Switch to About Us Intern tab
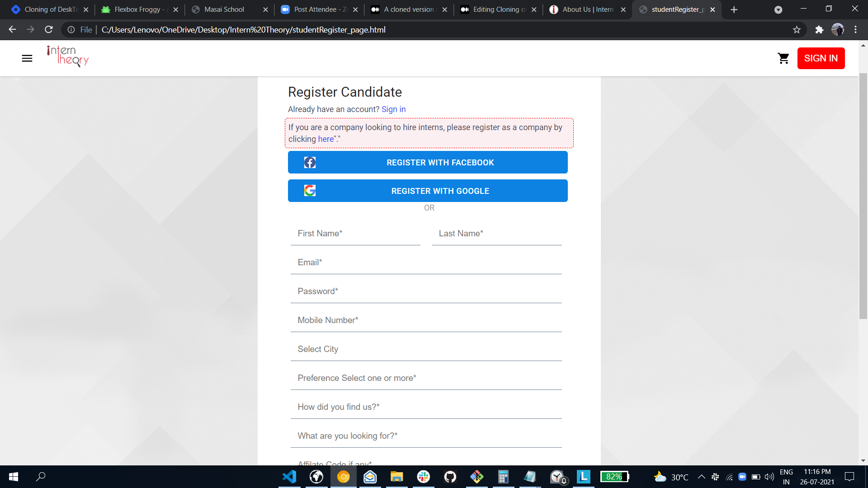 587,9
